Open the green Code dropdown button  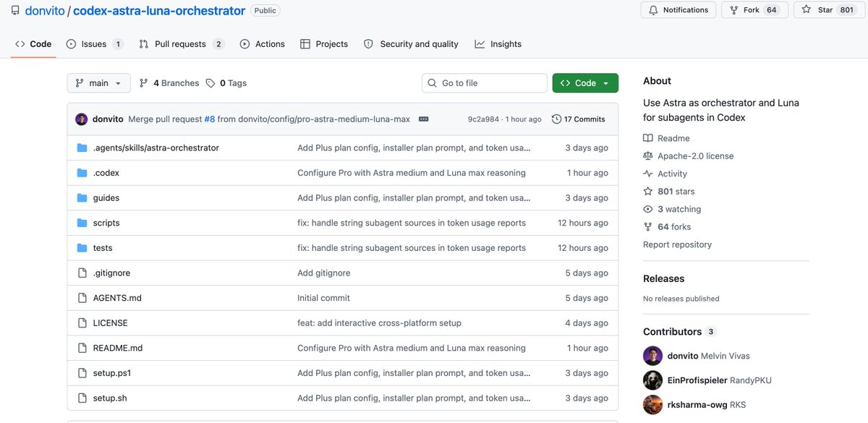click(x=585, y=83)
